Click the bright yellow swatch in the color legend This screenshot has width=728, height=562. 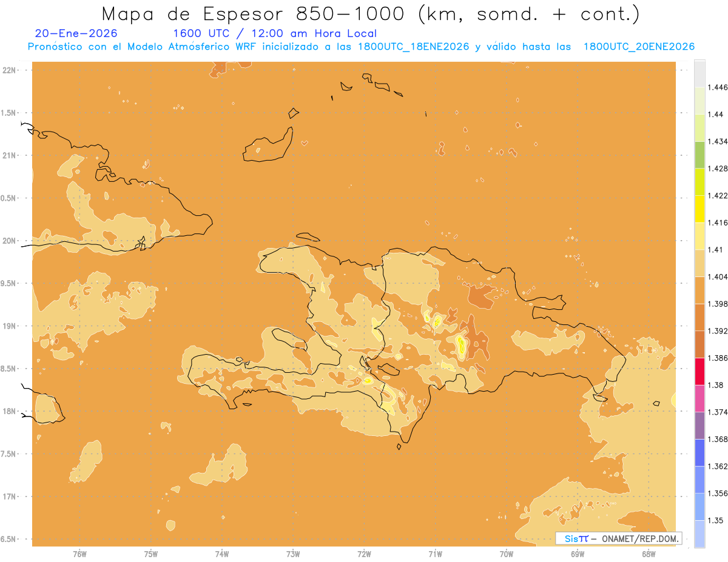click(699, 209)
